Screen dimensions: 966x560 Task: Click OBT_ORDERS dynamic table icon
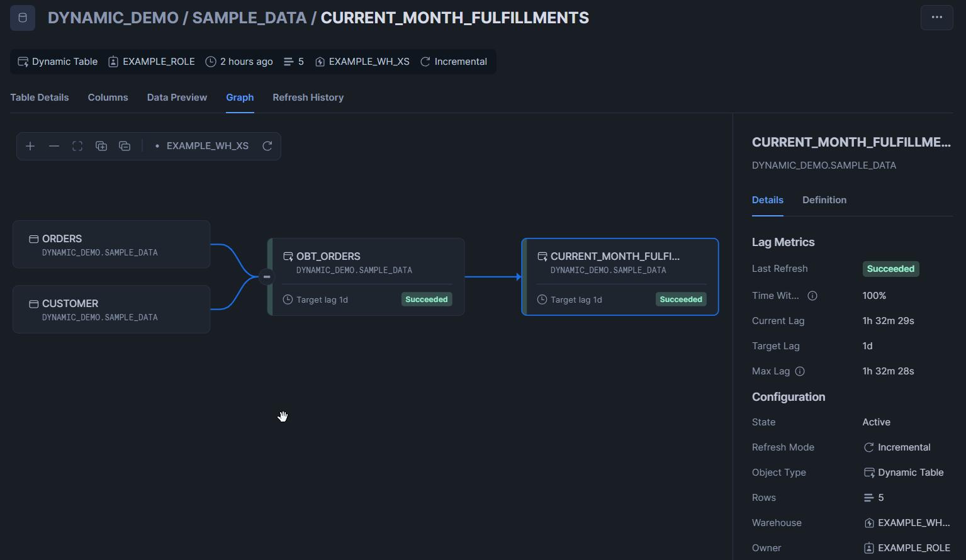point(288,257)
